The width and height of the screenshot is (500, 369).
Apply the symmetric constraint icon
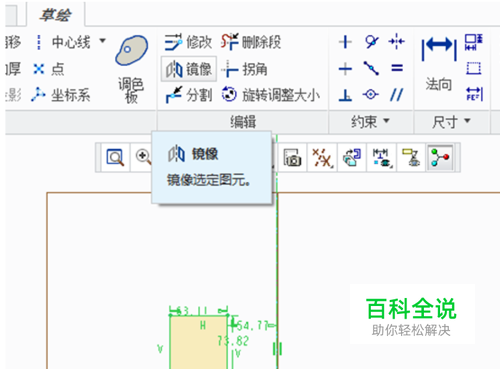pos(396,42)
